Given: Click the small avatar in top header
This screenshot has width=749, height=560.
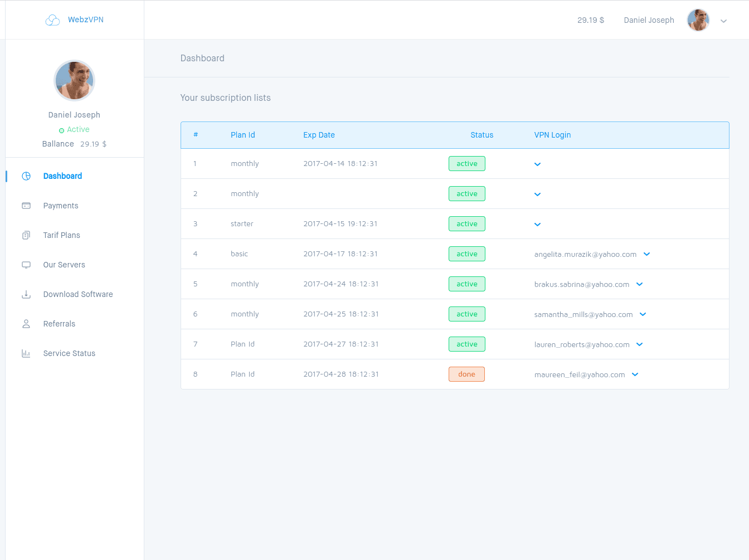Looking at the screenshot, I should 698,20.
